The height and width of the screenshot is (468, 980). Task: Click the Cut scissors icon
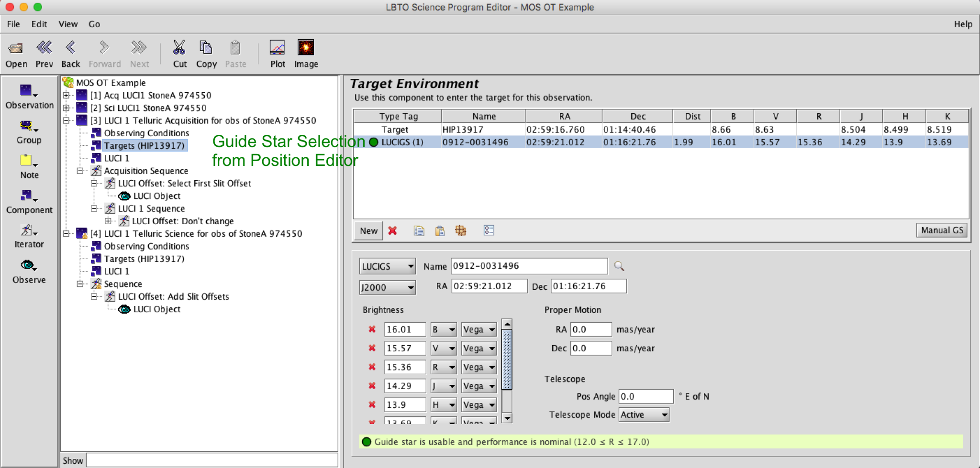(x=179, y=48)
